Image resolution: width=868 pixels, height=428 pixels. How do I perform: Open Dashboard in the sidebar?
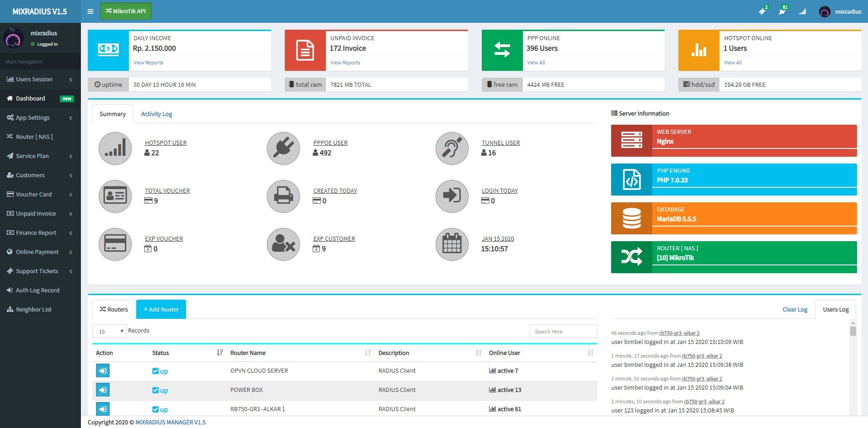[x=40, y=98]
